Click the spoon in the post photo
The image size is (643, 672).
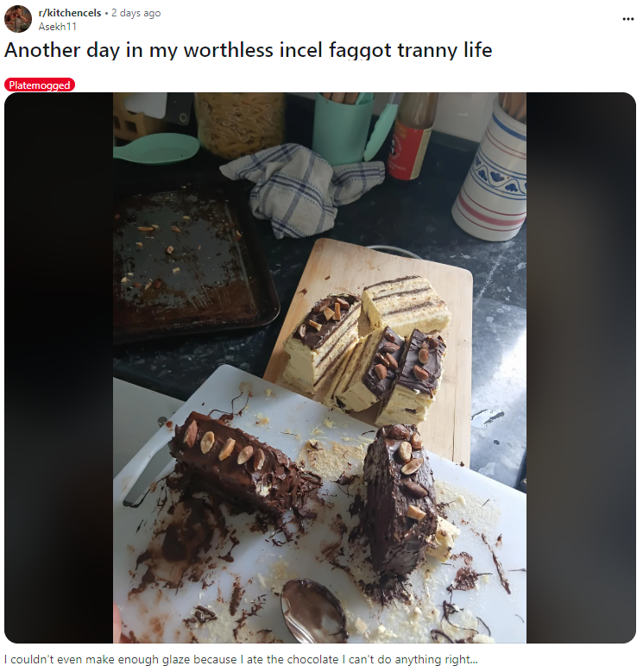[x=314, y=610]
